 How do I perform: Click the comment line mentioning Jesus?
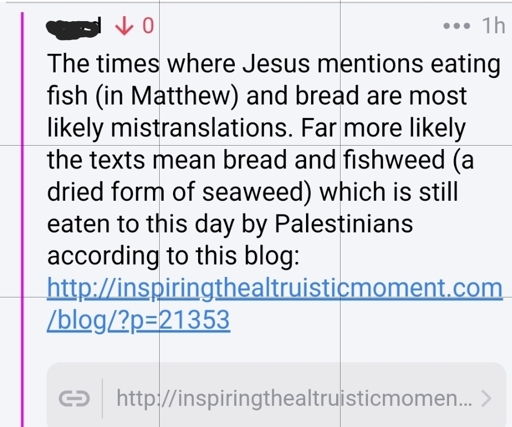coord(274,64)
